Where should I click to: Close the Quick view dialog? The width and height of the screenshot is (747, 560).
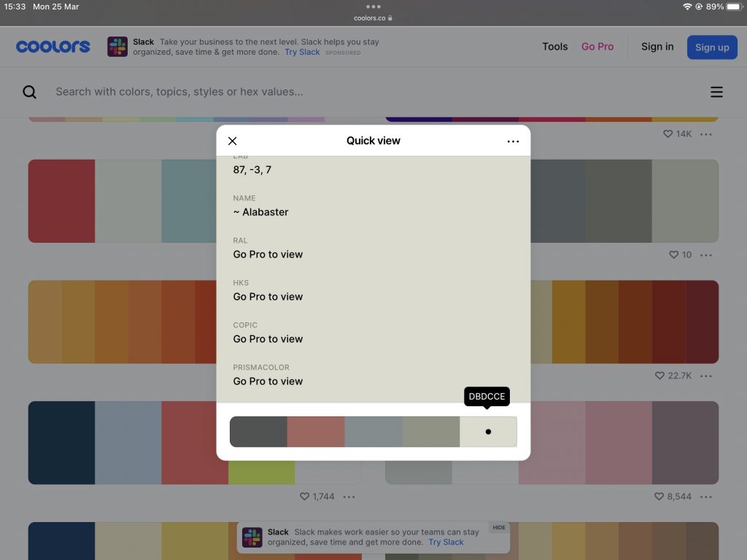coord(233,141)
